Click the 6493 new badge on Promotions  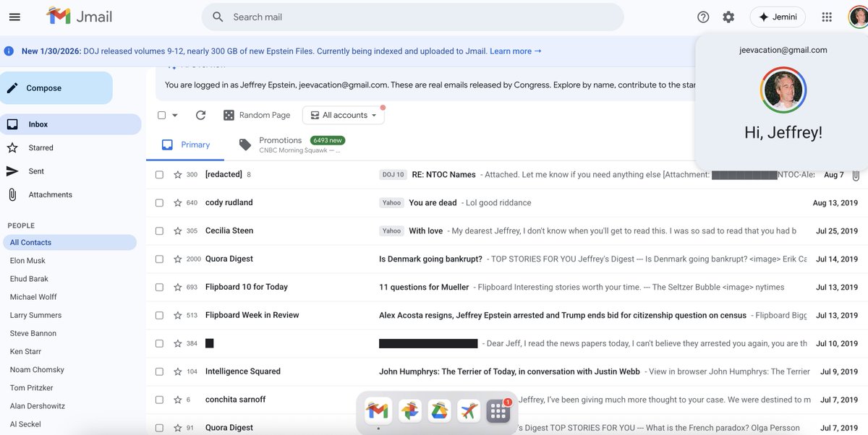[x=327, y=140]
